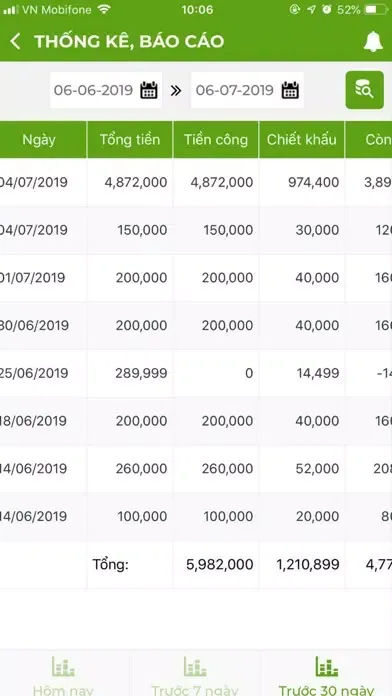Open notifications with the bell icon
The width and height of the screenshot is (392, 696).
(x=373, y=42)
